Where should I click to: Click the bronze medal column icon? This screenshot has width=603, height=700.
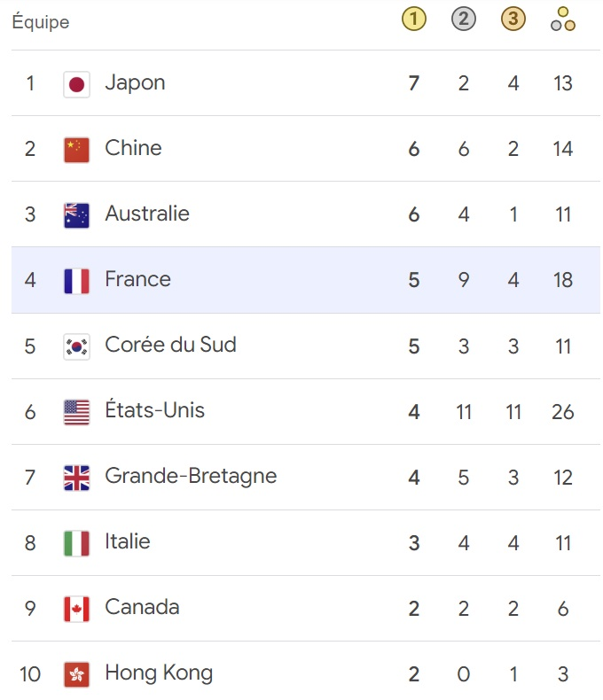(513, 19)
